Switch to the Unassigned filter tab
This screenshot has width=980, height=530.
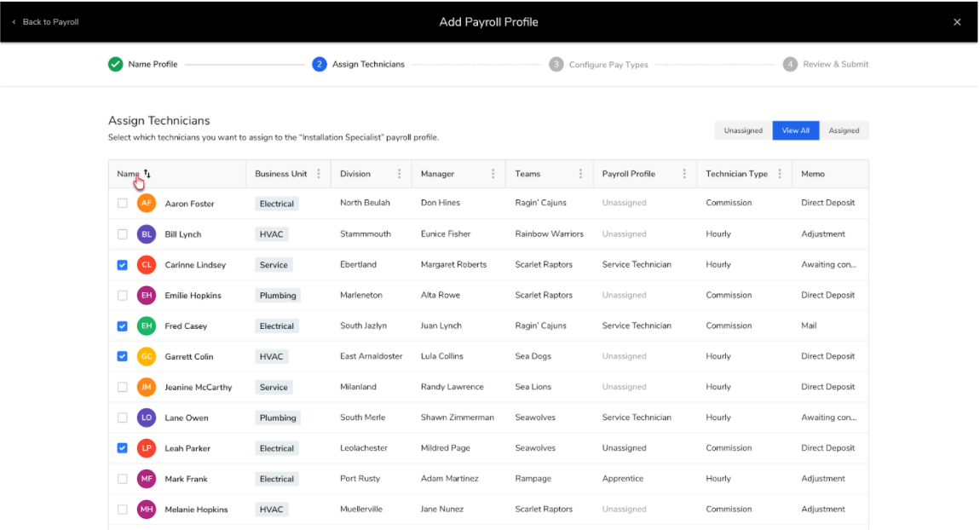[743, 130]
